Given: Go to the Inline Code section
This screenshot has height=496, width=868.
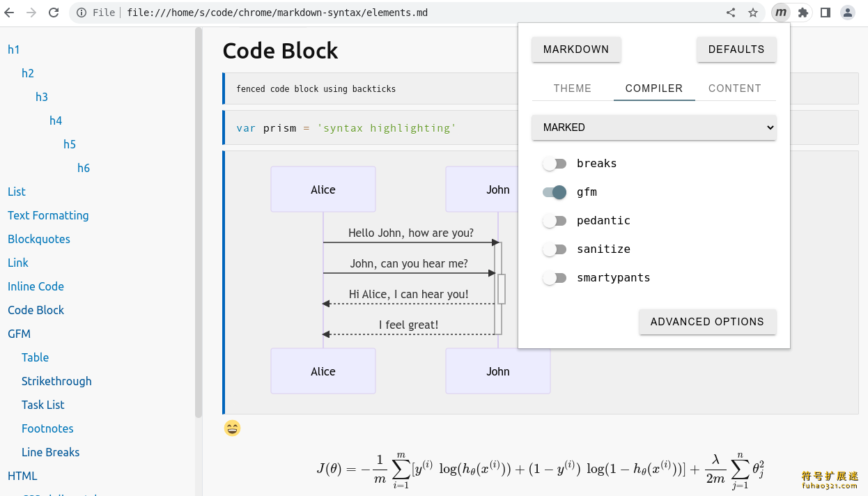Looking at the screenshot, I should click(36, 286).
